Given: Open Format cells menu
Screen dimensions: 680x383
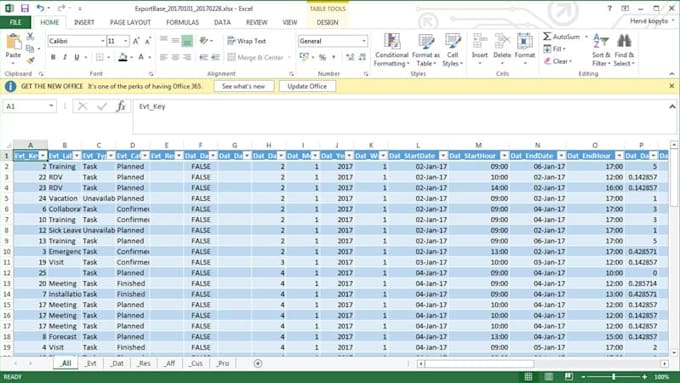Looking at the screenshot, I should pos(525,49).
